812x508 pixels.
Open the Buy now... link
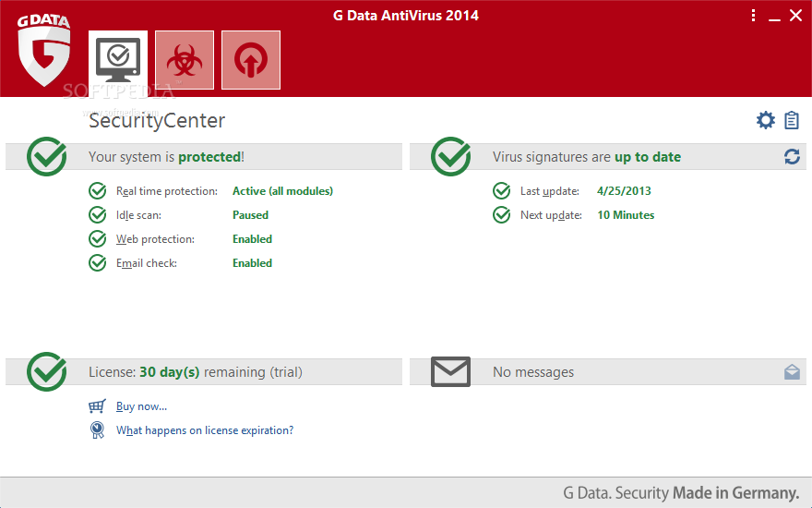[141, 406]
